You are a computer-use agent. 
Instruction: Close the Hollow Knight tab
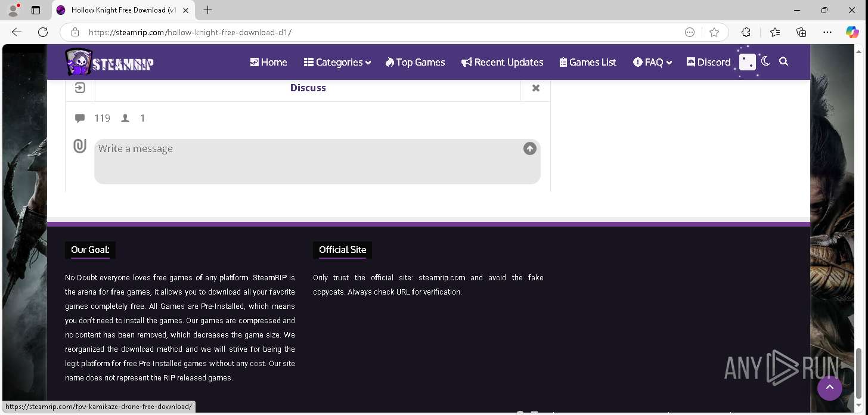(x=185, y=10)
